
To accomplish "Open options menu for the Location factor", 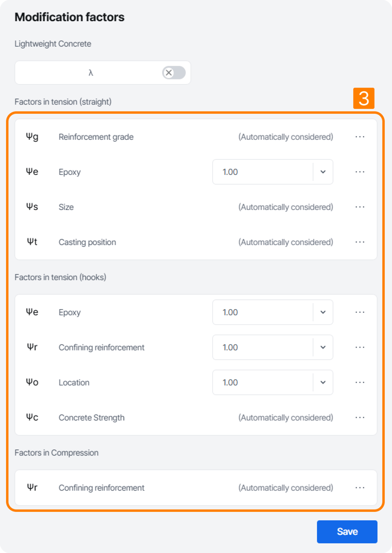I will click(360, 382).
